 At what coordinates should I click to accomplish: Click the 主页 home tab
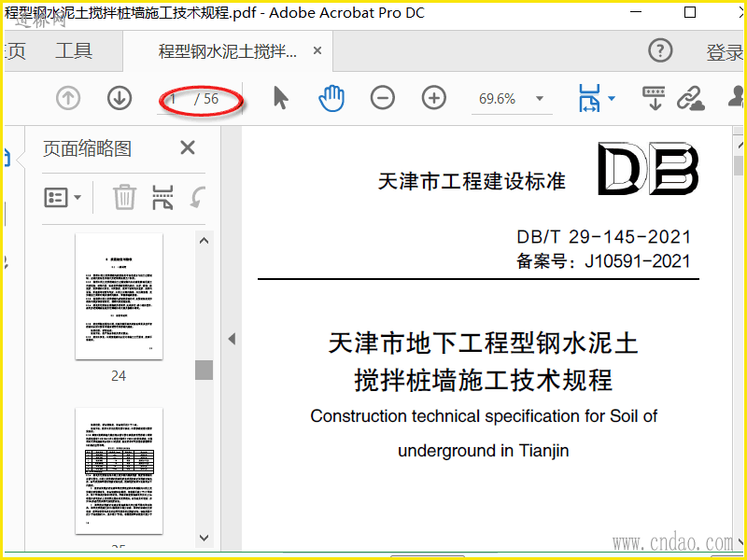[14, 50]
